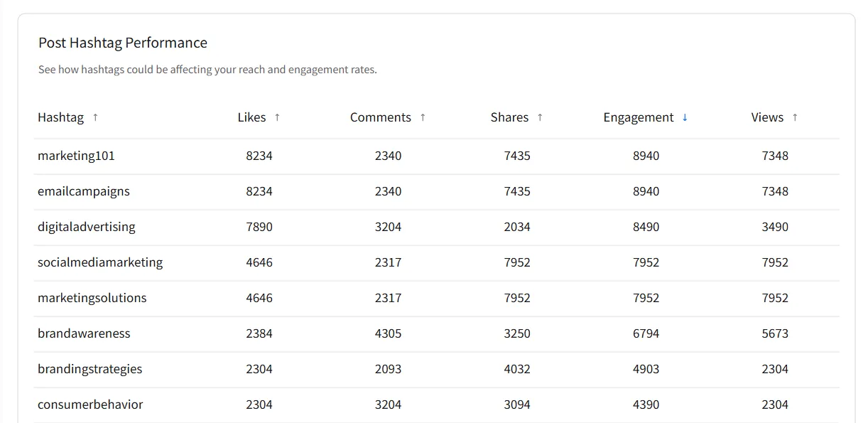Click the Shares sort arrow icon
This screenshot has height=423, width=868.
point(540,117)
